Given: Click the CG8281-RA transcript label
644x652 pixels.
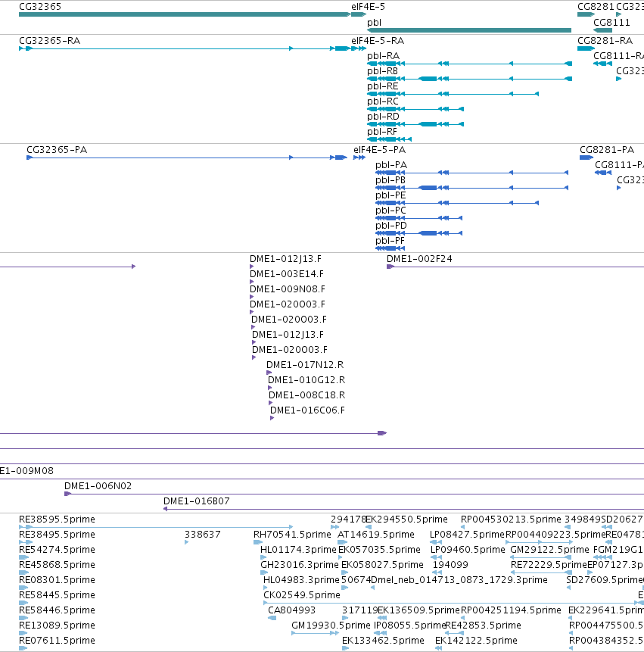Looking at the screenshot, I should pos(605,41).
